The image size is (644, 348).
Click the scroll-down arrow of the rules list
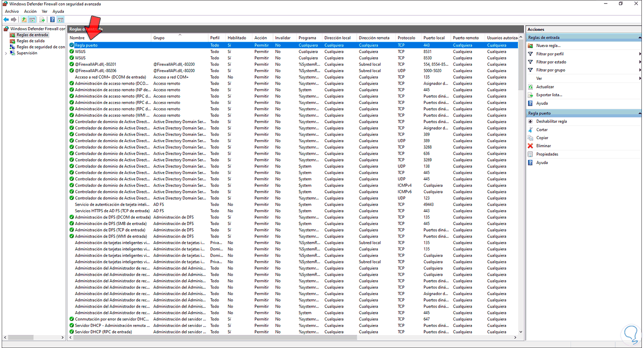(521, 332)
